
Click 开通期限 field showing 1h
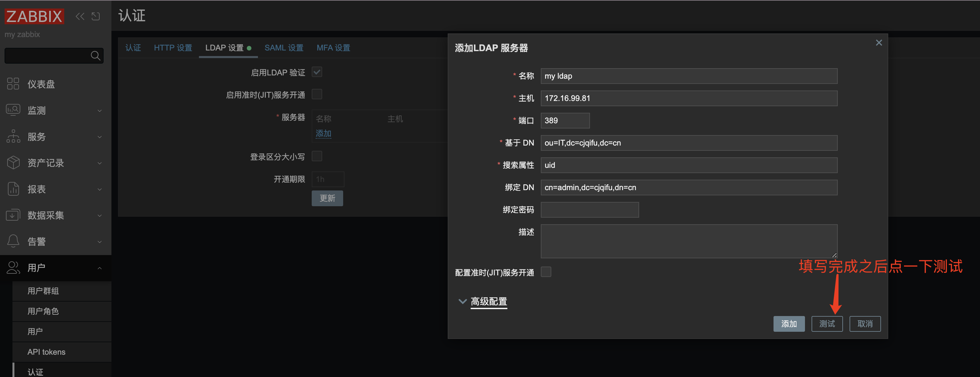(x=328, y=179)
